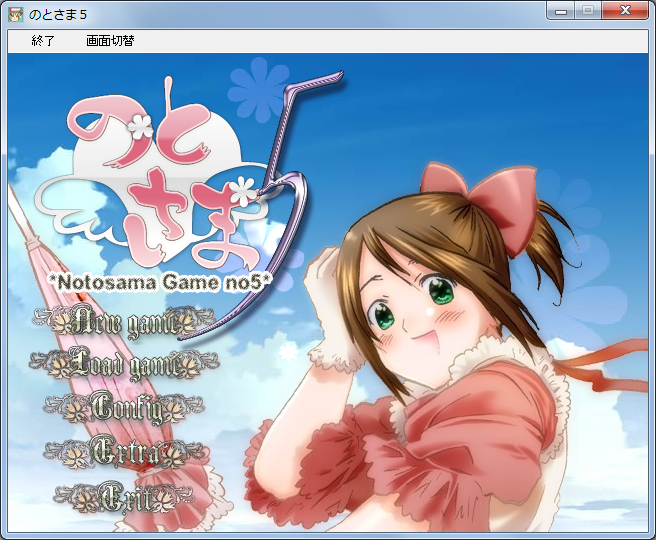
Task: Click the Notosama Game no5 subtitle text
Action: pyautogui.click(x=162, y=283)
